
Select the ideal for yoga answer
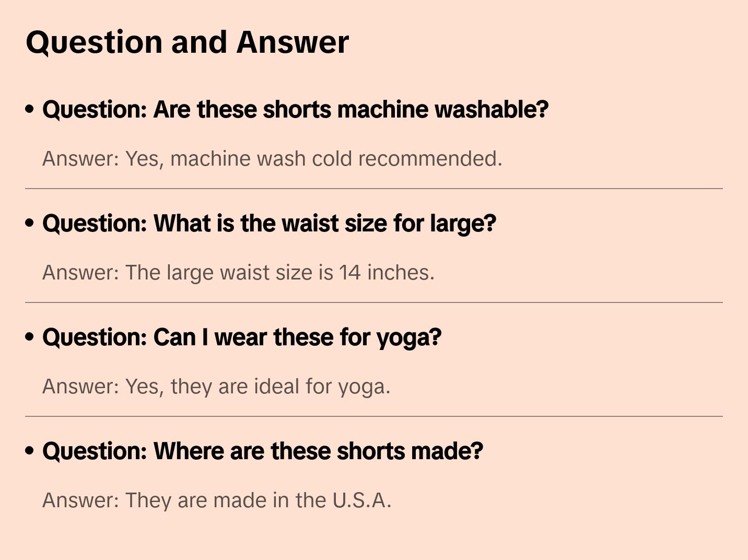216,387
